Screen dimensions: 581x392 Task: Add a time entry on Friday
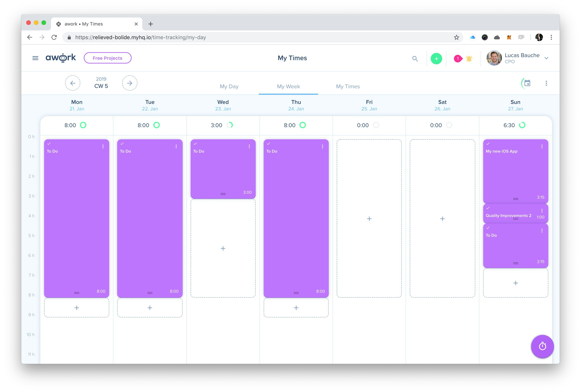click(x=369, y=219)
